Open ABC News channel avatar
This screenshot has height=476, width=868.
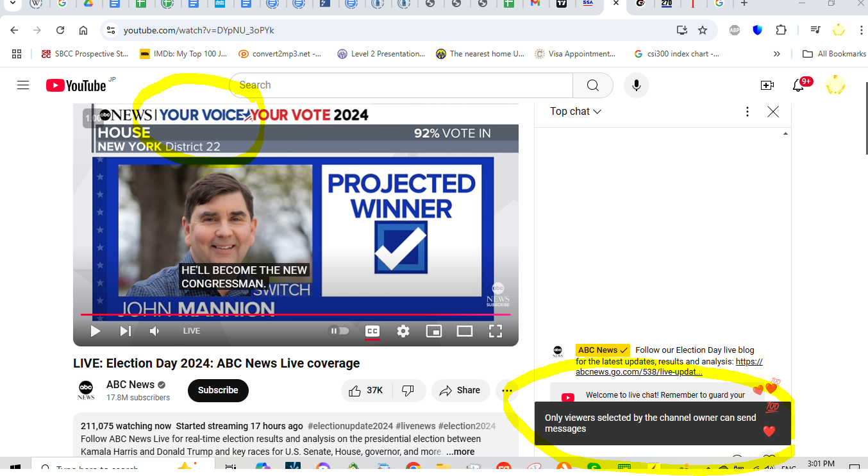(86, 390)
